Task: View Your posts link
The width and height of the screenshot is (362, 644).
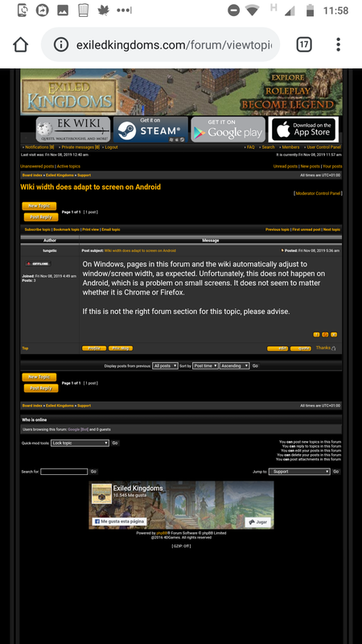Action: [x=332, y=167]
